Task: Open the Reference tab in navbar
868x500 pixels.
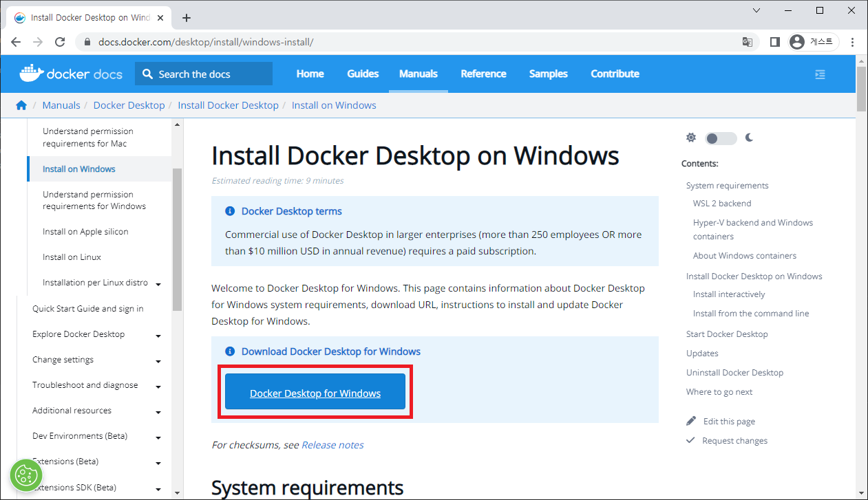Action: pyautogui.click(x=483, y=74)
